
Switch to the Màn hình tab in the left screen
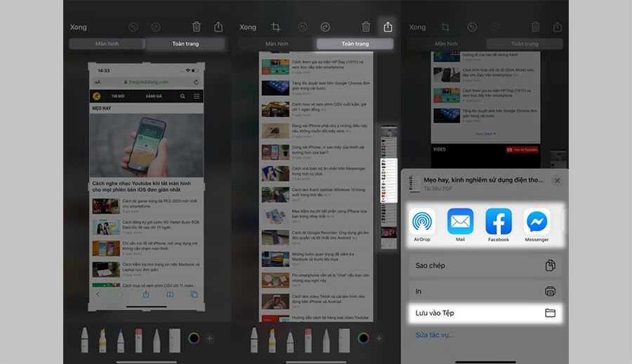click(x=107, y=43)
